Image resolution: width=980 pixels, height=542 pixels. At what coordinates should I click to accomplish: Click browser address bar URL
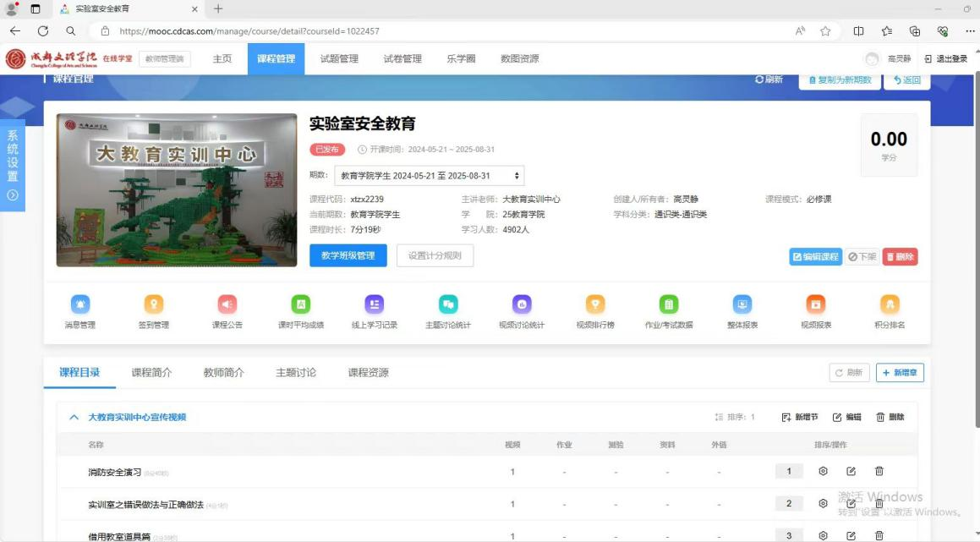249,31
